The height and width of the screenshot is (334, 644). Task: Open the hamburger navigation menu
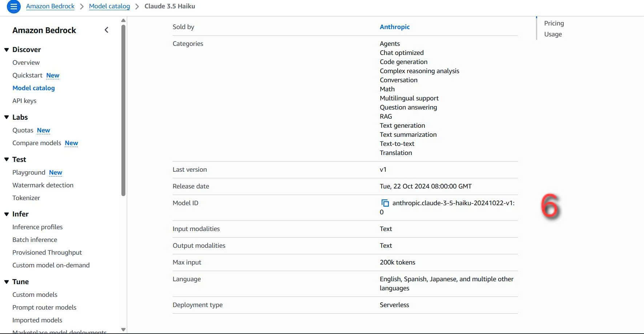13,7
